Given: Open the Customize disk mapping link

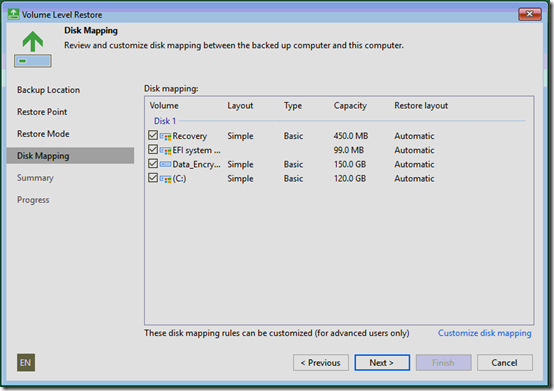Looking at the screenshot, I should 484,333.
